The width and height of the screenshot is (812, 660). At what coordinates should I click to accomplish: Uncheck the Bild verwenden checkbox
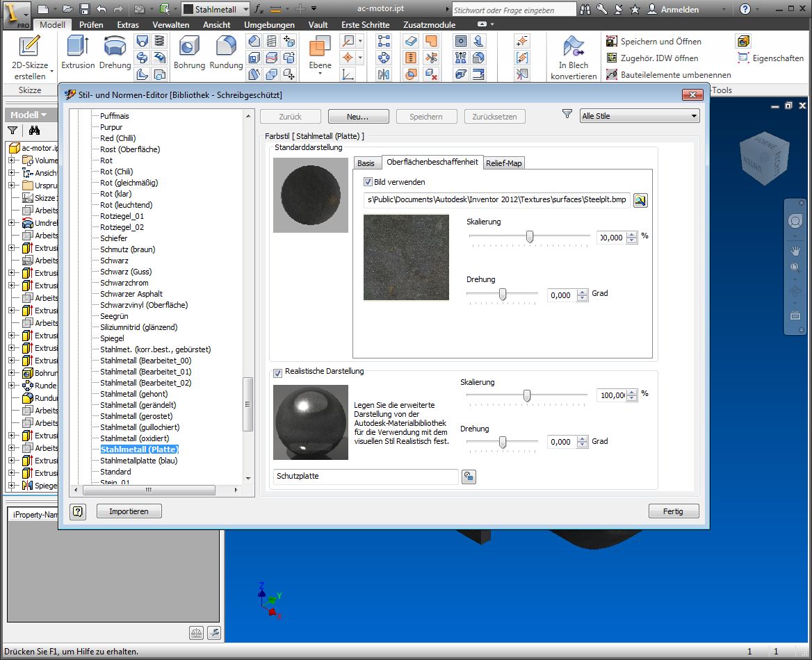[368, 182]
